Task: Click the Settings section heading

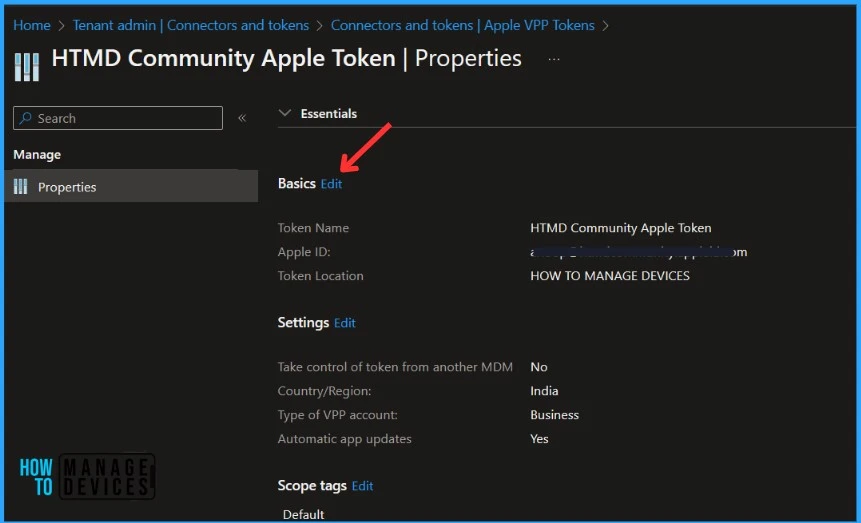Action: point(303,322)
